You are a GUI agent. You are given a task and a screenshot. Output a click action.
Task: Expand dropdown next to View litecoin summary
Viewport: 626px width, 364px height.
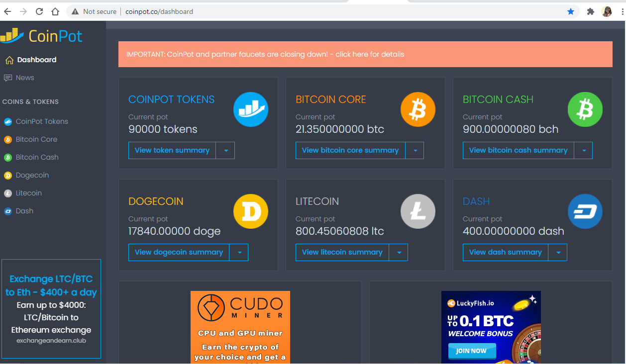[399, 253]
